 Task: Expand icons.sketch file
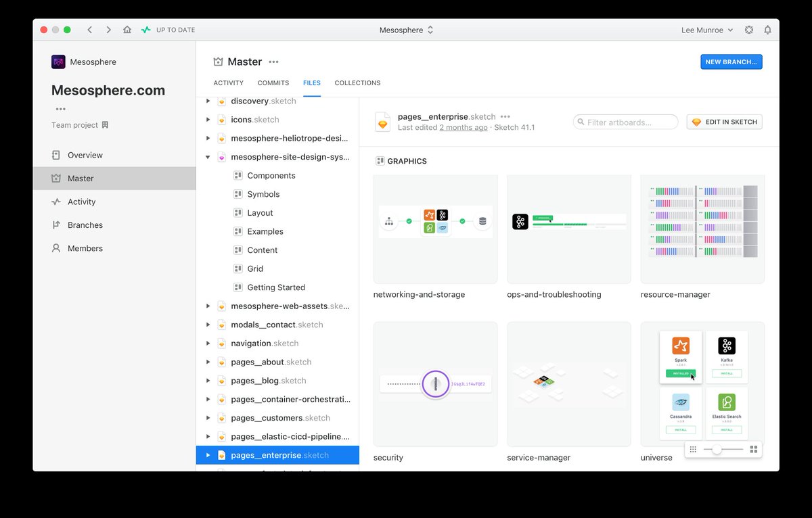coord(208,120)
